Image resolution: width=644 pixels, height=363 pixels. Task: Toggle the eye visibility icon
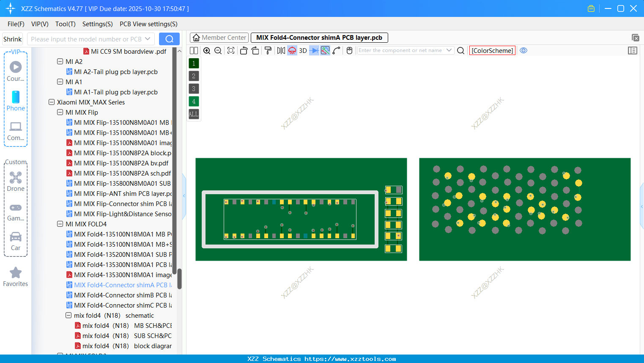(523, 50)
